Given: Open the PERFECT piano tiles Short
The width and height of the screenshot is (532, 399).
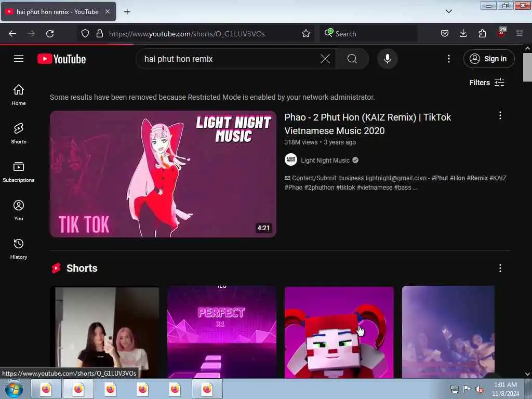Looking at the screenshot, I should [x=222, y=332].
